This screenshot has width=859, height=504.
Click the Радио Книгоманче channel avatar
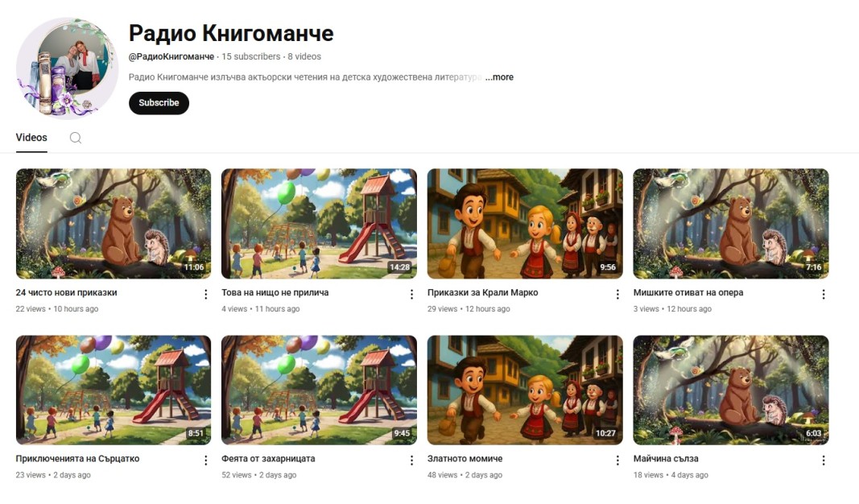pyautogui.click(x=67, y=68)
